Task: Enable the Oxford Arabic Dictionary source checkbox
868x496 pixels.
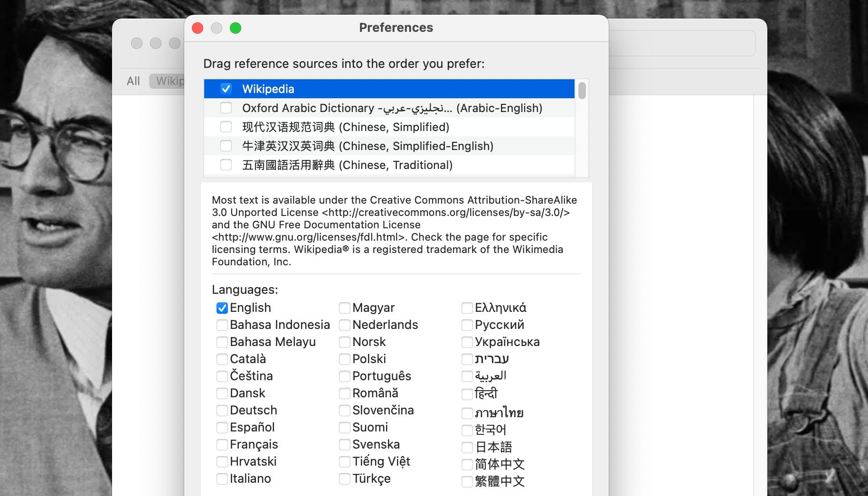Action: [226, 108]
